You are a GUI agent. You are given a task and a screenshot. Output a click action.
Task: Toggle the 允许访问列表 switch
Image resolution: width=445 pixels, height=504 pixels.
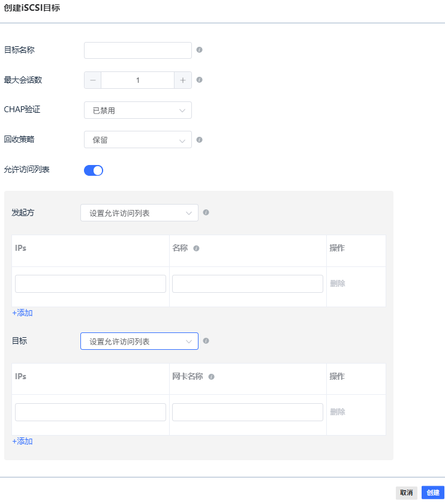pos(94,170)
